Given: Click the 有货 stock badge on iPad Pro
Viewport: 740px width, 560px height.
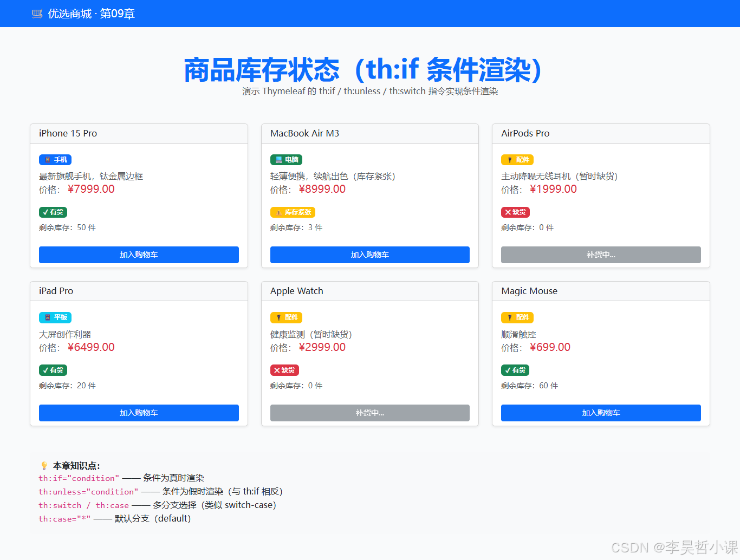Looking at the screenshot, I should click(53, 370).
